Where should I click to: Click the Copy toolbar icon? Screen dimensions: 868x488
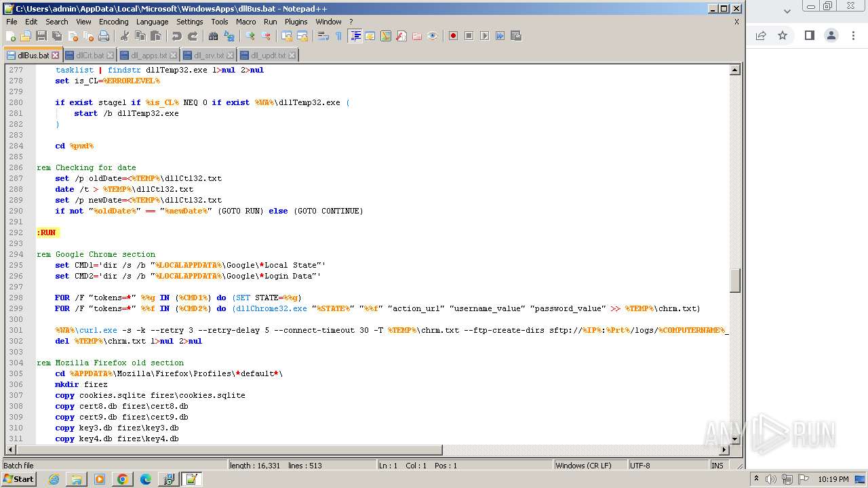[140, 36]
